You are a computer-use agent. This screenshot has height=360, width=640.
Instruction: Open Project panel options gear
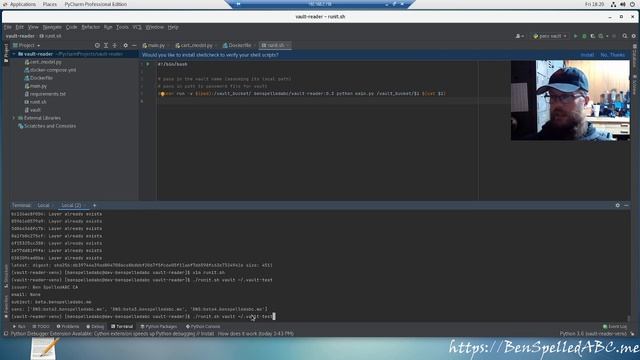point(125,45)
